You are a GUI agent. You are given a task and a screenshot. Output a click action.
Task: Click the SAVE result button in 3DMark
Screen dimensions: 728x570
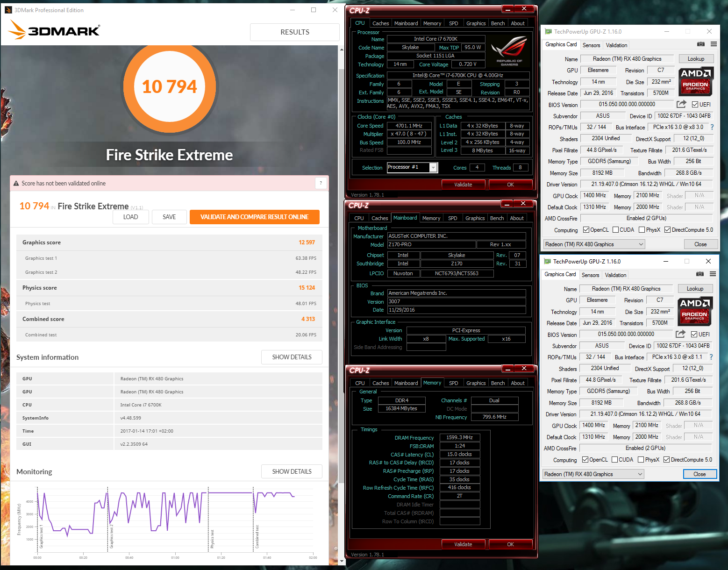[169, 217]
